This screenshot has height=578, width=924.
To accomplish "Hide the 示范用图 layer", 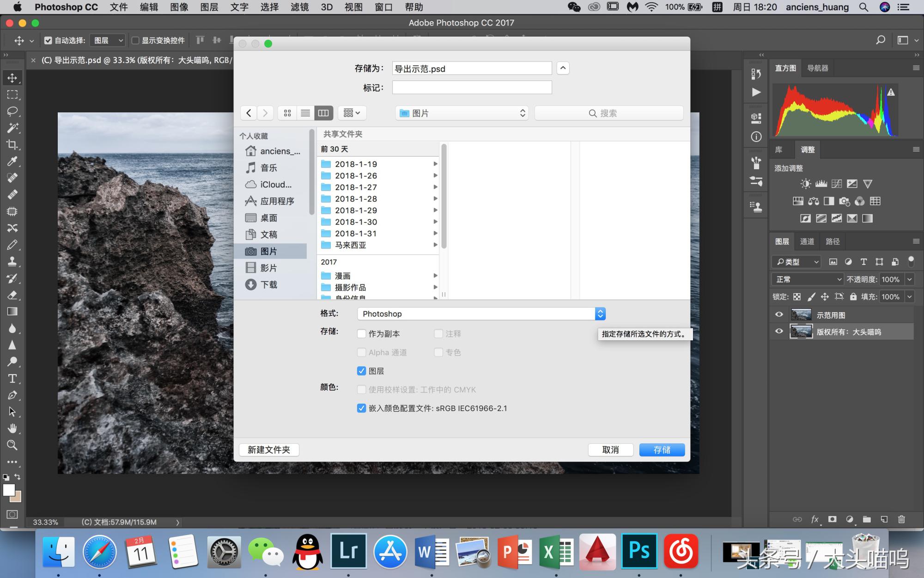I will point(779,314).
